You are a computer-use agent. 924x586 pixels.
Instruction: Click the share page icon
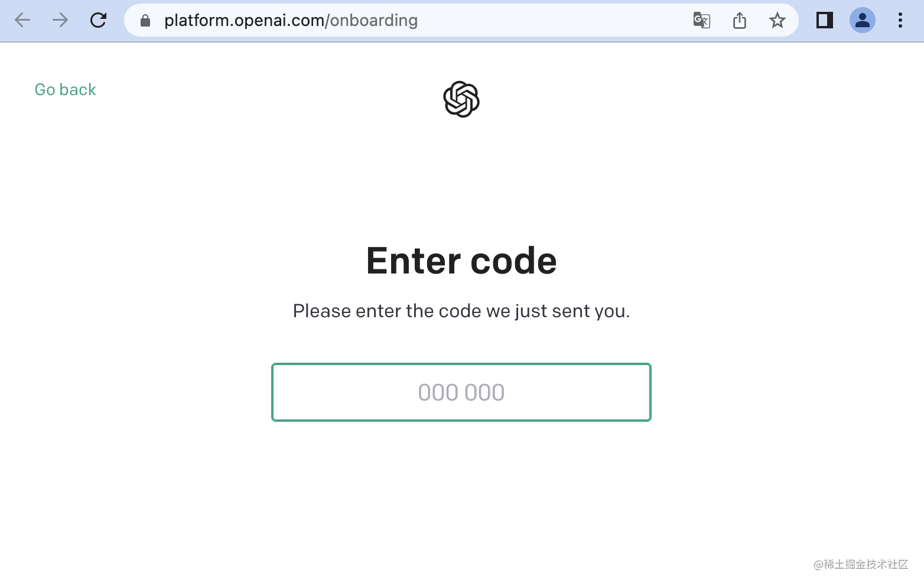tap(740, 21)
